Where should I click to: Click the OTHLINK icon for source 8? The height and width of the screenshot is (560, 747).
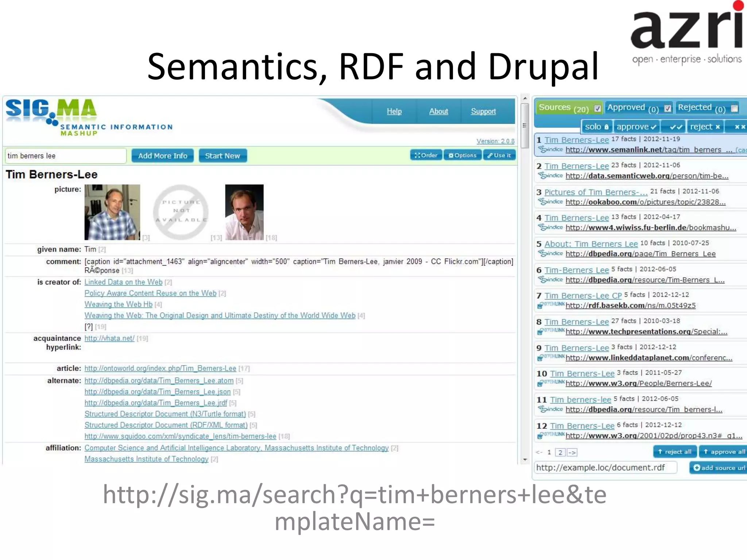[x=550, y=331]
